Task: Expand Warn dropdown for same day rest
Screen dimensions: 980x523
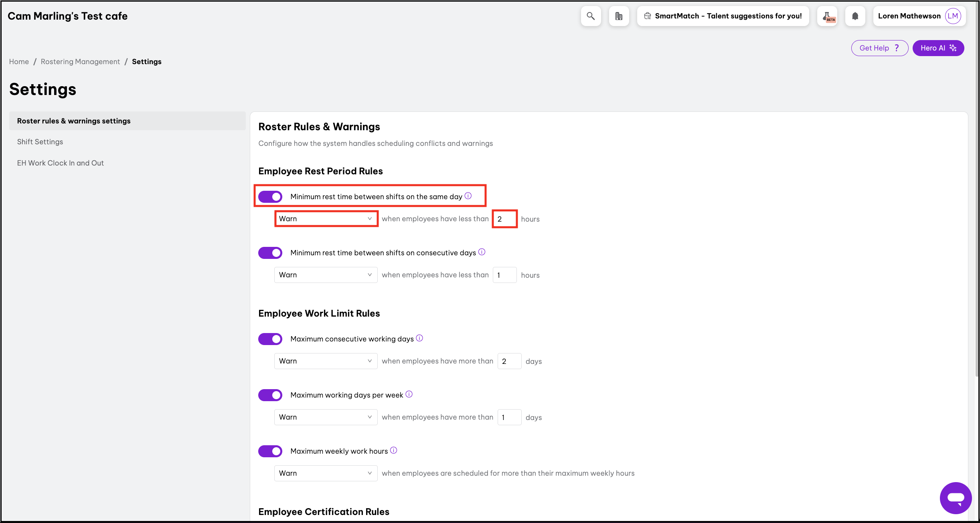Action: click(x=326, y=219)
